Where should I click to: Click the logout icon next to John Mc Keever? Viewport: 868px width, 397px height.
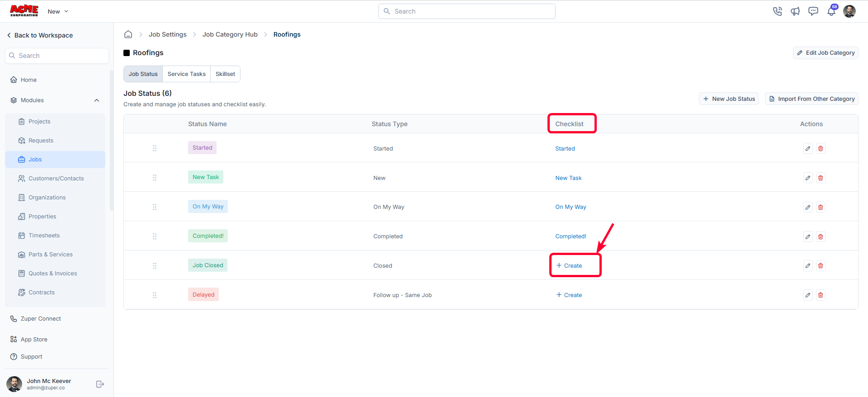click(x=100, y=384)
